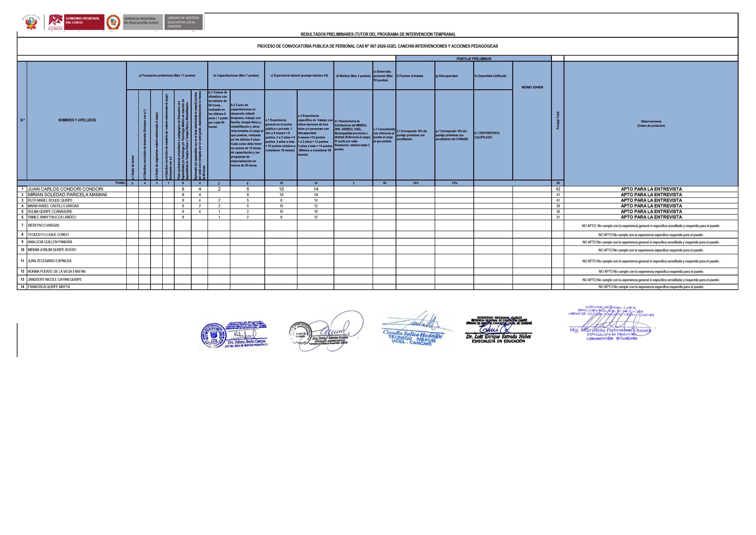Select the 'd.1 Resoluciones de felicitaciones' description

353,135
